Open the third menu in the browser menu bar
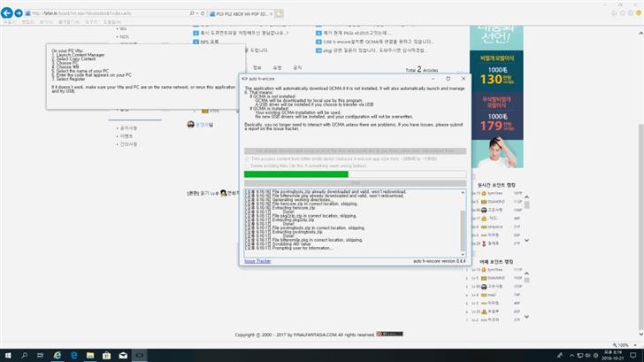This screenshot has height=362, width=644. pos(46,22)
